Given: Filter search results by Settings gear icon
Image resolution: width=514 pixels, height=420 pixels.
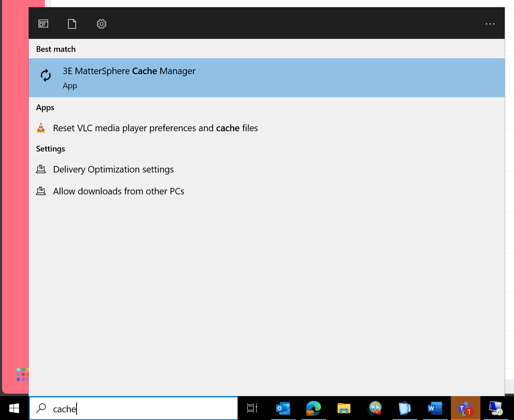Looking at the screenshot, I should [x=102, y=24].
